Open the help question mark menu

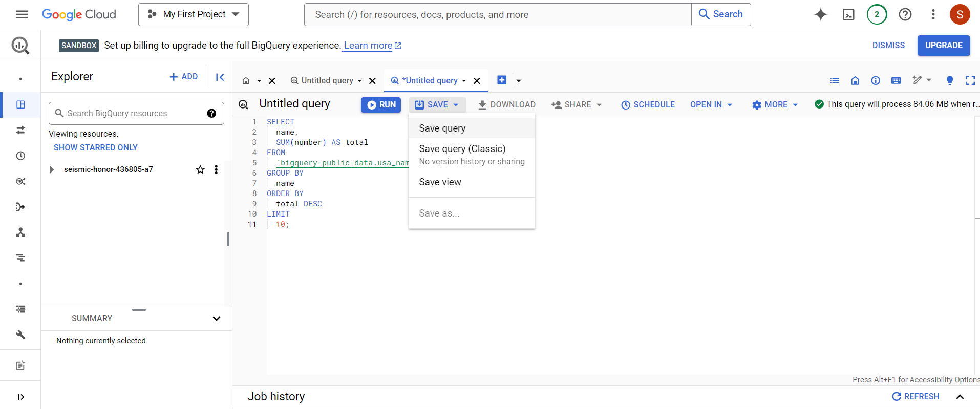click(905, 14)
